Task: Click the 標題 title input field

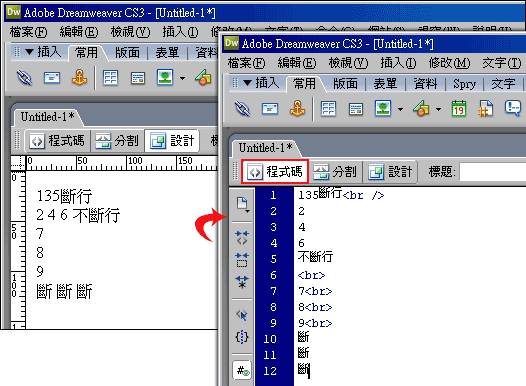Action: tap(492, 172)
